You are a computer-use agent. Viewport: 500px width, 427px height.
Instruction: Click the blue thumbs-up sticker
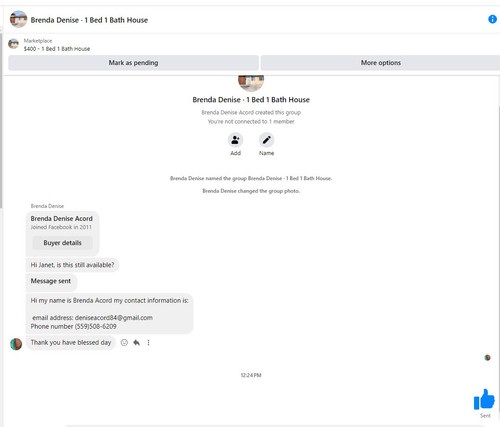coord(484,399)
